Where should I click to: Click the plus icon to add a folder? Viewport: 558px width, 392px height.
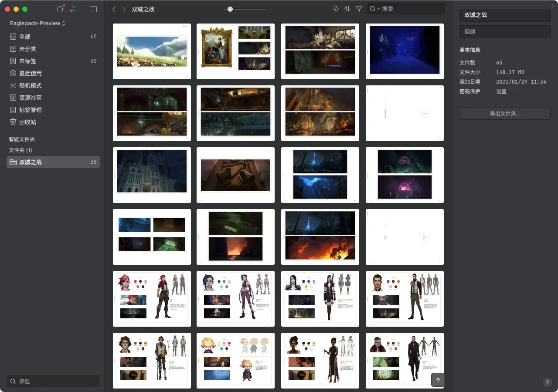click(x=83, y=9)
